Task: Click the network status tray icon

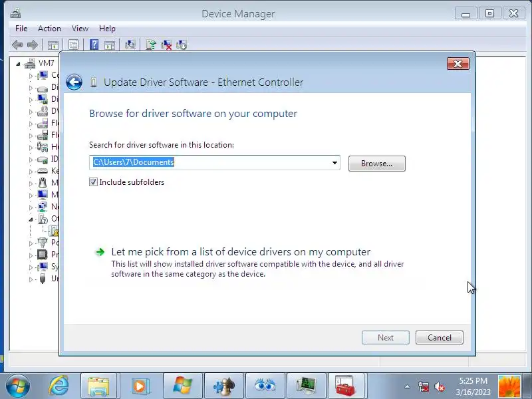Action: [x=424, y=386]
